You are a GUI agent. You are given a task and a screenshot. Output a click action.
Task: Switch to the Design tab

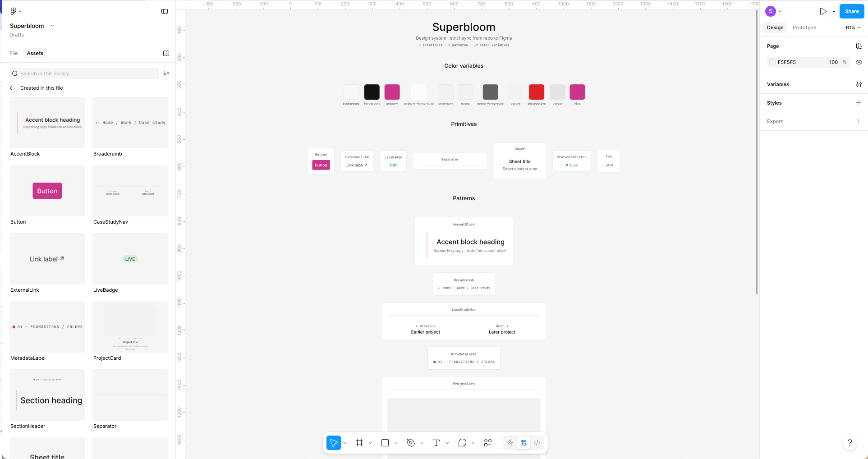pyautogui.click(x=775, y=28)
